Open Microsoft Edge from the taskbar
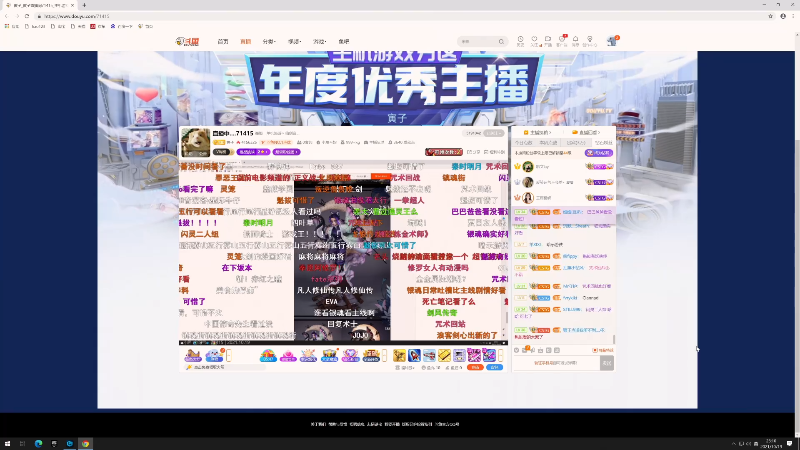Screen dimensions: 800x450 tap(38, 444)
